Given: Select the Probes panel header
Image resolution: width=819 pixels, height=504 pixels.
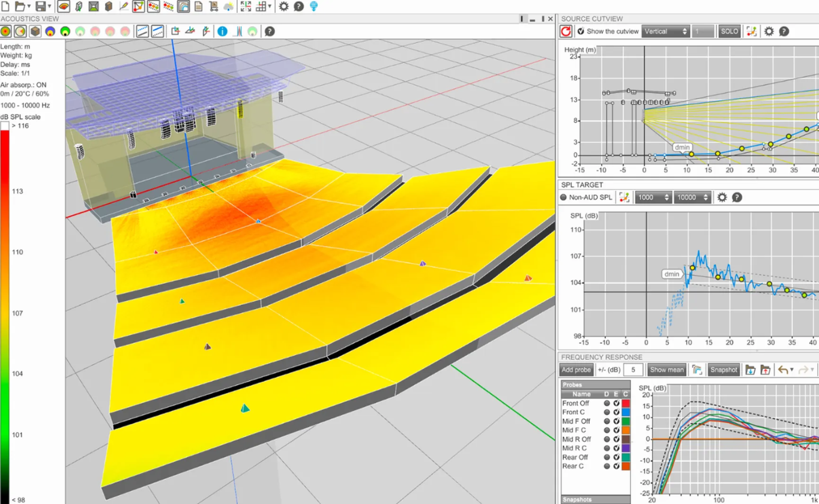Looking at the screenshot, I should point(595,385).
